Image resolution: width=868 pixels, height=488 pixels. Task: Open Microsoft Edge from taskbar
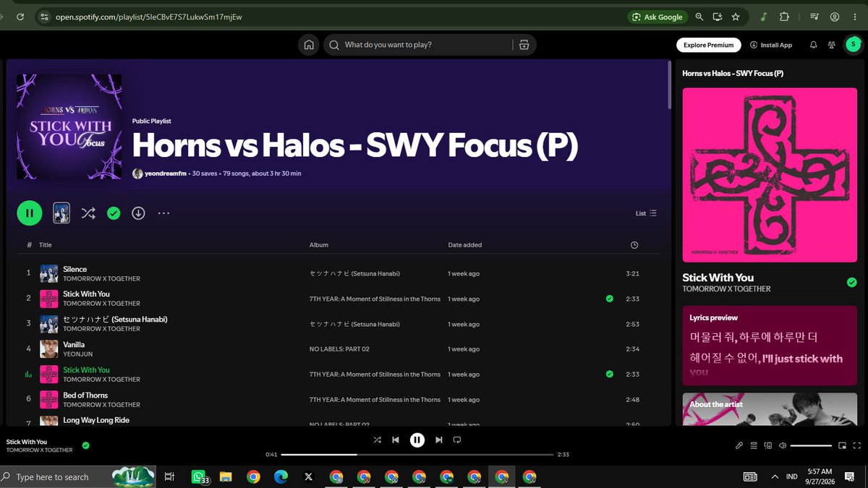(281, 477)
